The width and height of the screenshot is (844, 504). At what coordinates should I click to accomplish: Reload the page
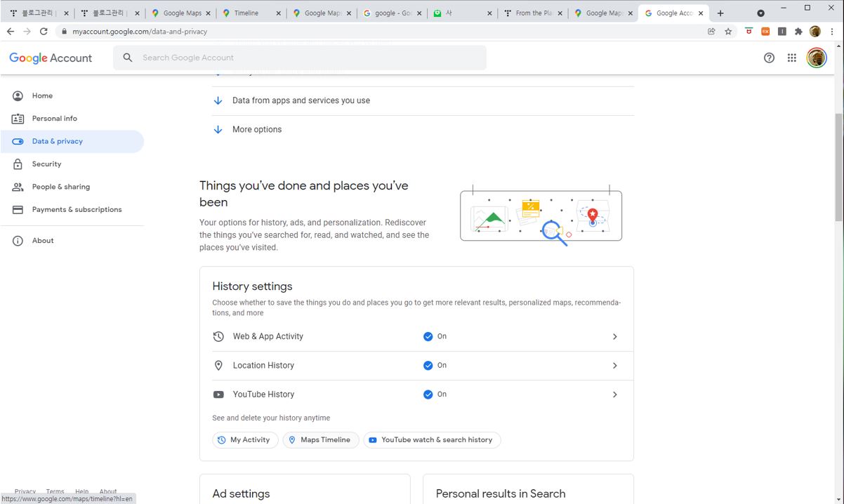(44, 32)
